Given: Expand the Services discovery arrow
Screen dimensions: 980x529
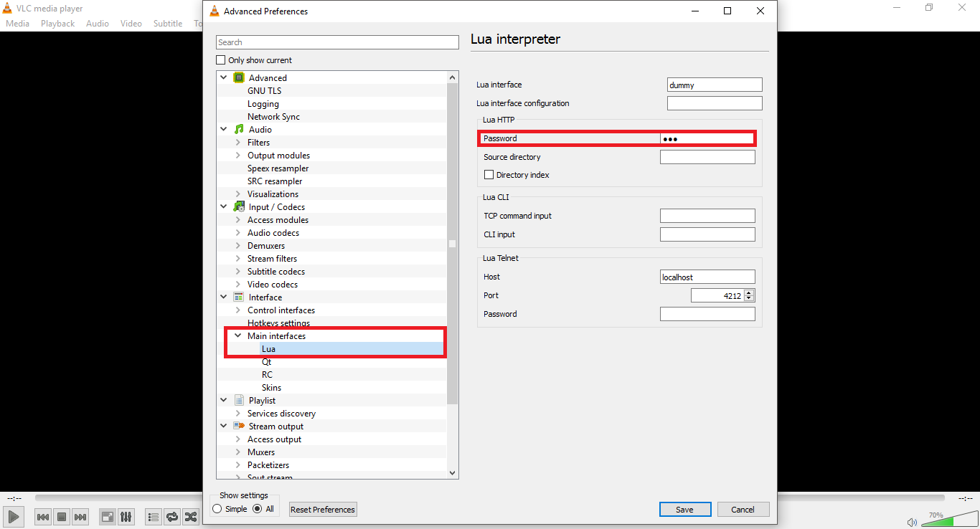Looking at the screenshot, I should click(238, 413).
